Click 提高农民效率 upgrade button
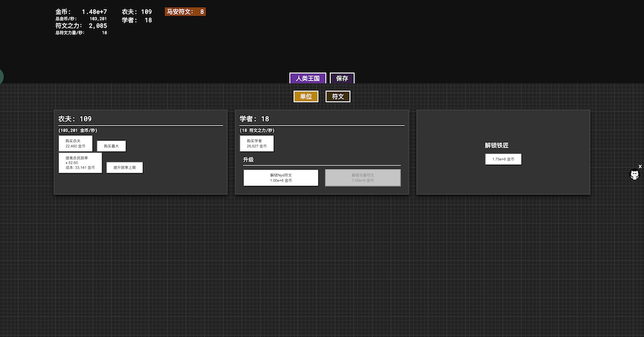 point(80,163)
